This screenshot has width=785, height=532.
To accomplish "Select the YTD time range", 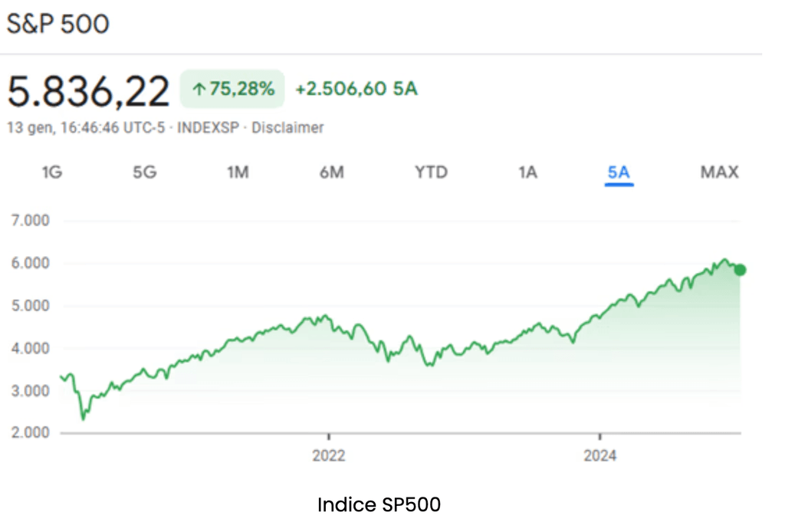I will (431, 172).
